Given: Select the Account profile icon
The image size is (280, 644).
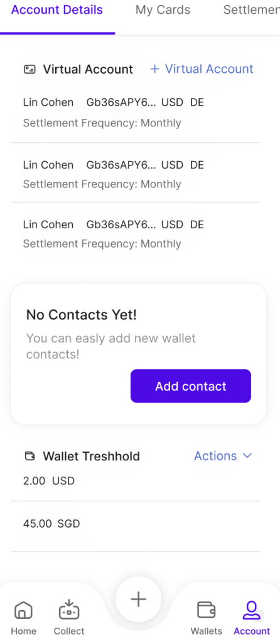Looking at the screenshot, I should pos(252,610).
